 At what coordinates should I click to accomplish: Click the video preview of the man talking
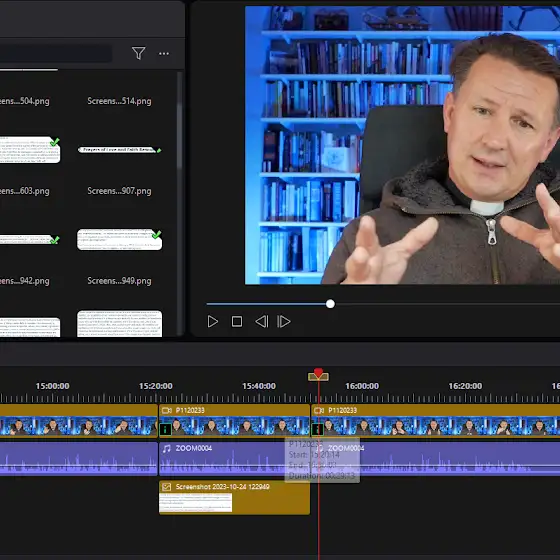(402, 145)
